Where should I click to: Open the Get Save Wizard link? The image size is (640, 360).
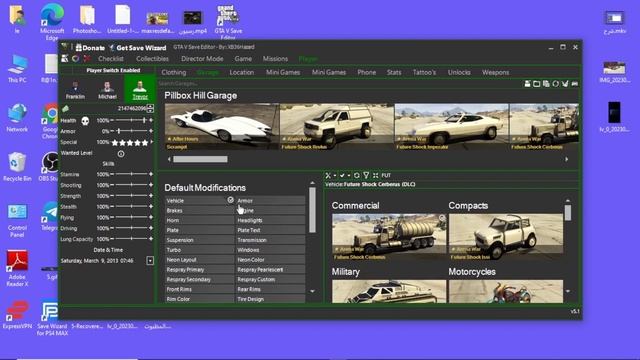click(x=137, y=48)
